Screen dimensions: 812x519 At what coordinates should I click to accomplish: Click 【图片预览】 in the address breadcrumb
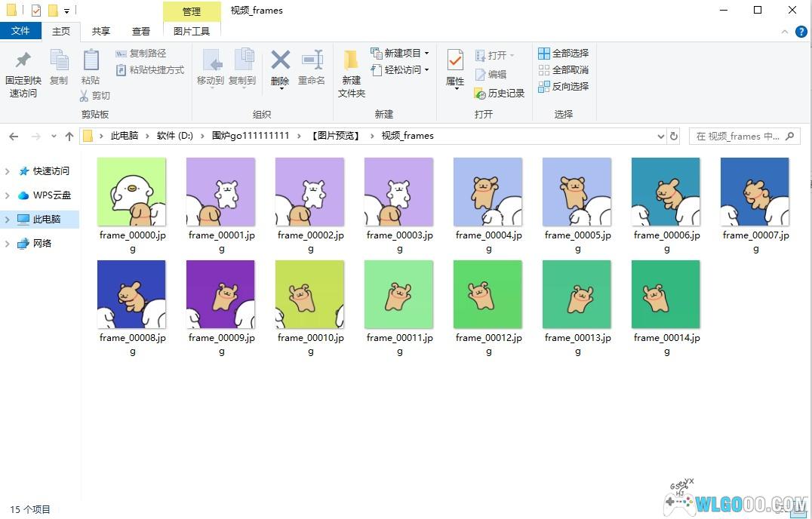click(x=335, y=137)
